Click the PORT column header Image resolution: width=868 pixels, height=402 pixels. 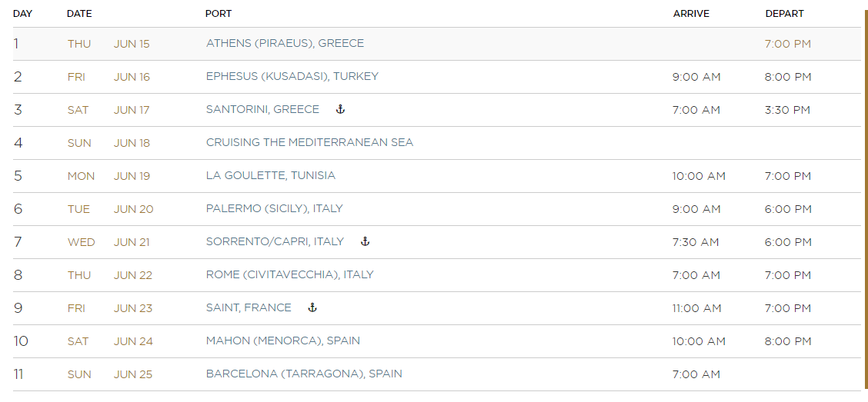coord(218,13)
